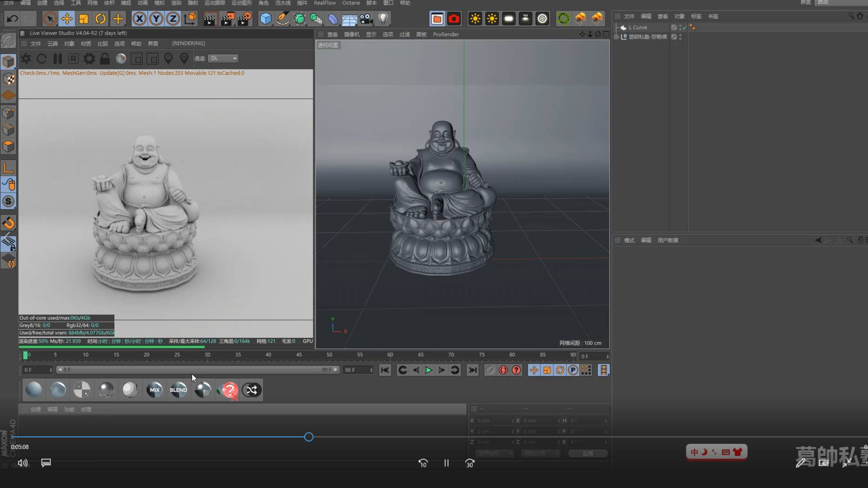The width and height of the screenshot is (868, 488).
Task: Toggle Live Viewer resolution lock icon
Action: click(105, 58)
